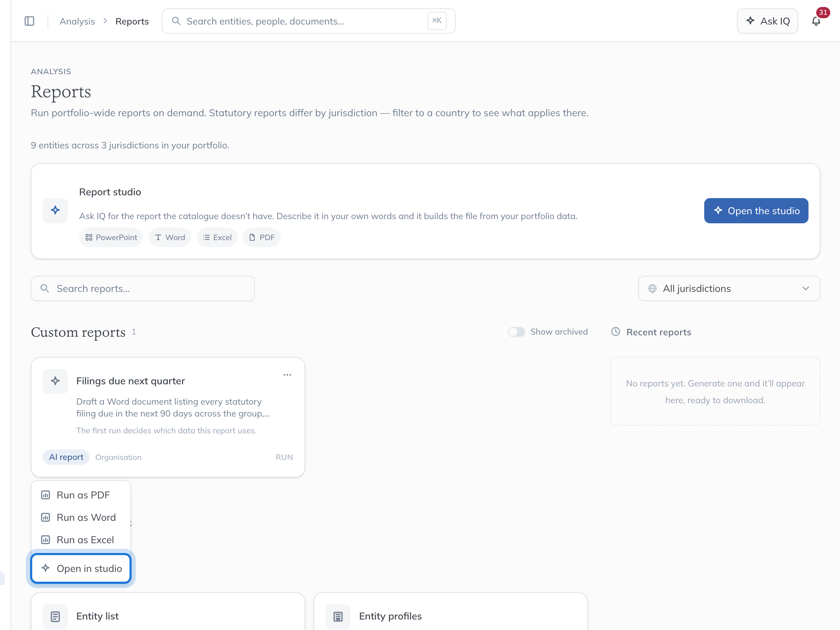
Task: Choose Open in studio from menu
Action: [81, 568]
